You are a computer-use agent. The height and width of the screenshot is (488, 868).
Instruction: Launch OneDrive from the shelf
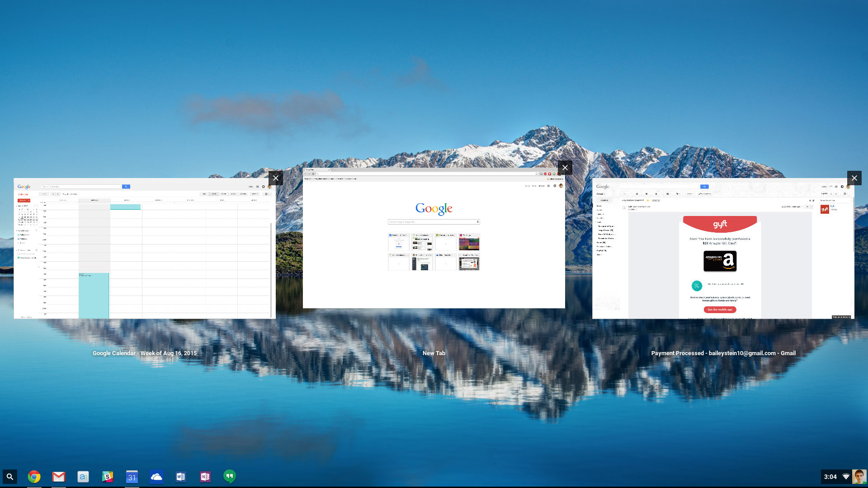point(156,477)
